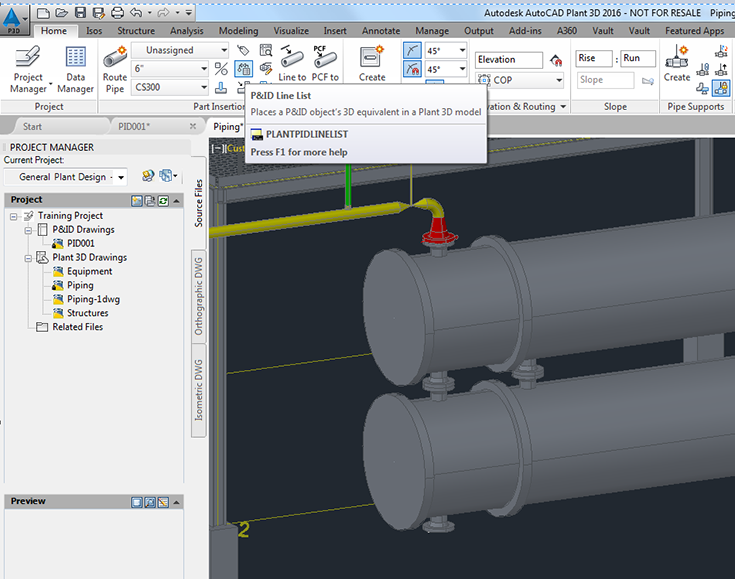Image resolution: width=735 pixels, height=579 pixels.
Task: Click the weld-style icon below percent icon
Action: [221, 88]
